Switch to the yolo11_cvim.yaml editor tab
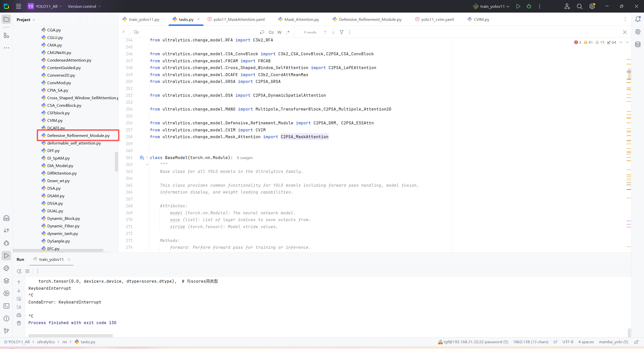 coord(437,19)
